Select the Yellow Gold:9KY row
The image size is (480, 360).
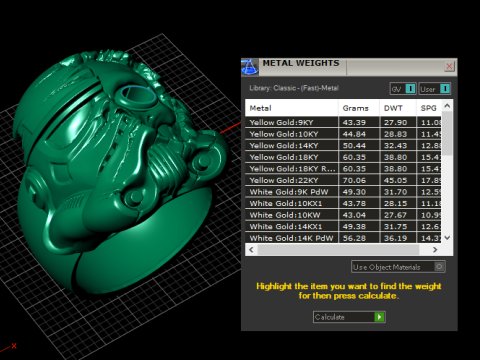(x=343, y=122)
